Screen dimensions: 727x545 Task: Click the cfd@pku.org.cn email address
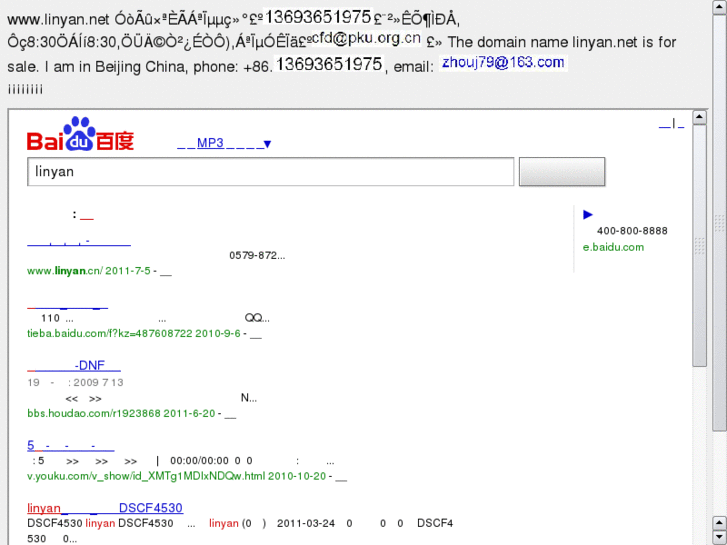pos(366,38)
